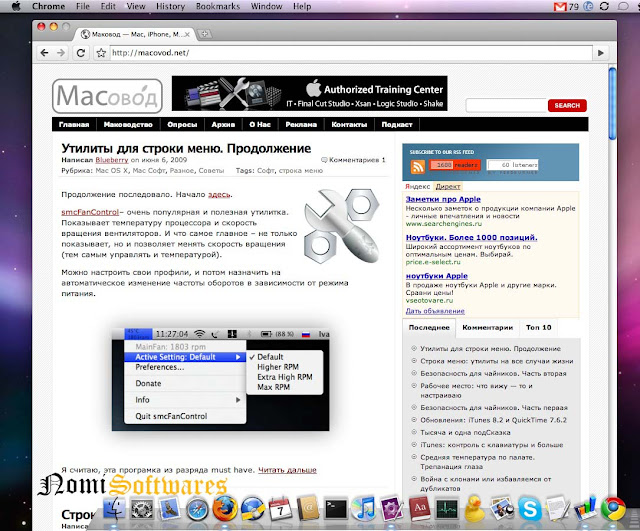Click Google Chrome icon in the dock
Image resolution: width=640 pixels, height=531 pixels.
(613, 509)
